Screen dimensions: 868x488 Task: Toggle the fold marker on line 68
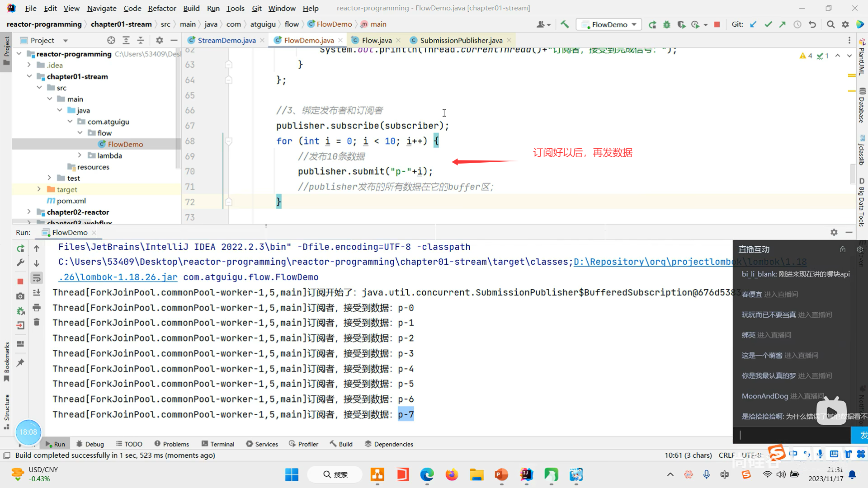pyautogui.click(x=229, y=141)
